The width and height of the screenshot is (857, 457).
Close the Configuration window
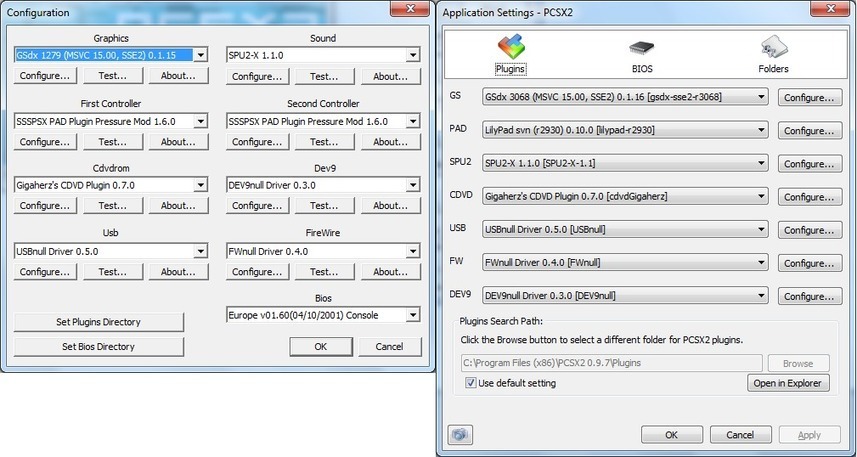[x=408, y=11]
